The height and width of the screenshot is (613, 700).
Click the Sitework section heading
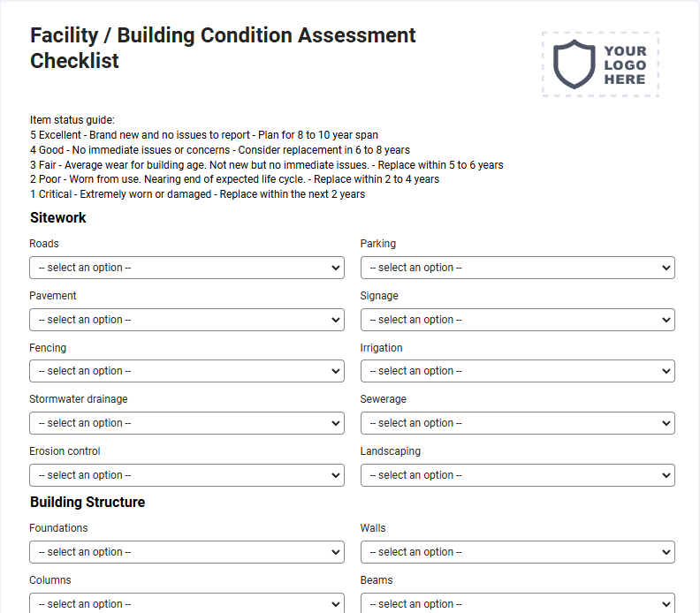[58, 217]
